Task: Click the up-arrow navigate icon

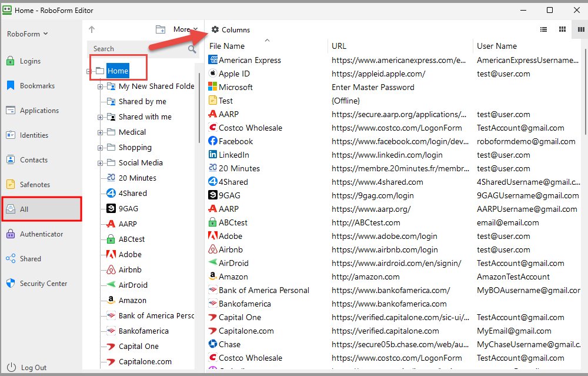Action: [92, 29]
